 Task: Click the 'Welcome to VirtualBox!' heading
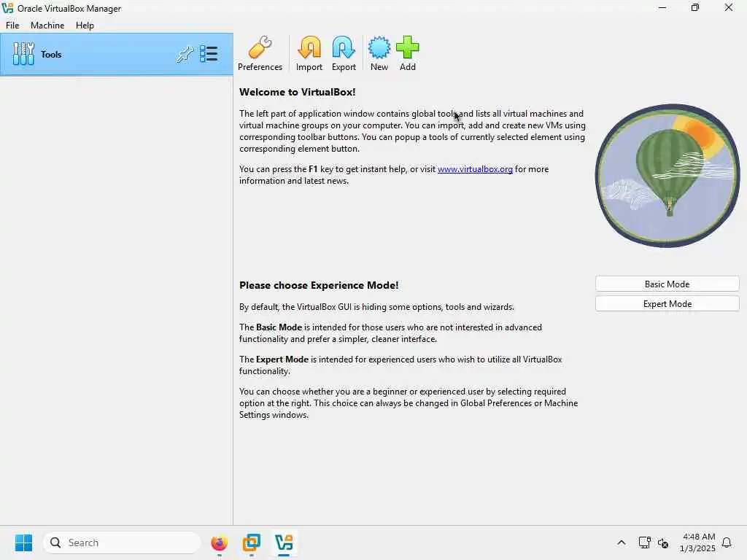[298, 92]
